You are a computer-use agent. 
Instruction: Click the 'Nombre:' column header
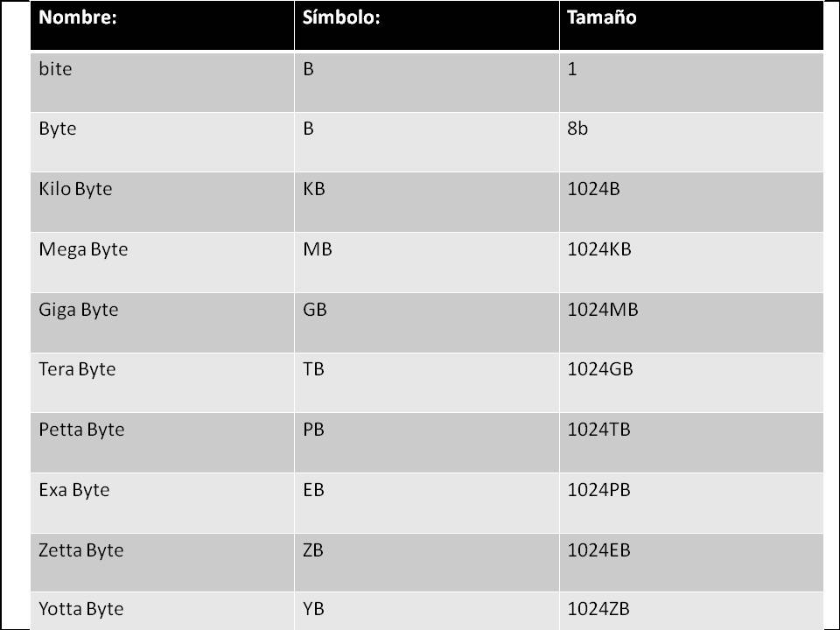78,17
